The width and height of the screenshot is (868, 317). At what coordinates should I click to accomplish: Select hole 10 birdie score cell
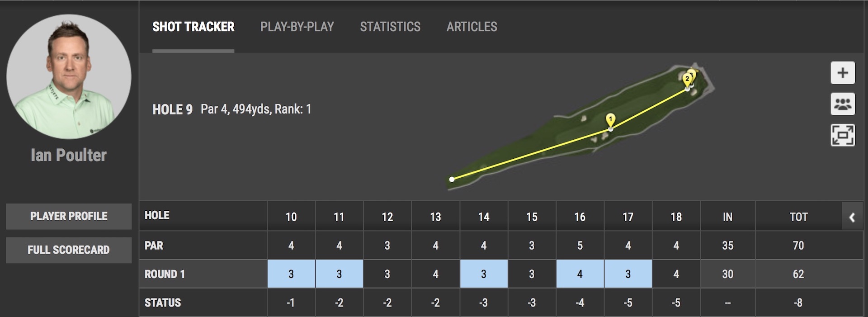click(291, 274)
